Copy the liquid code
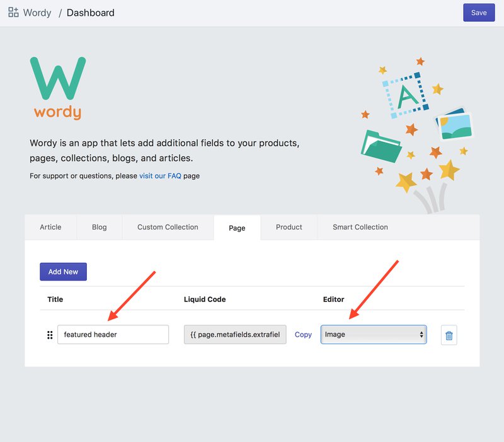The image size is (504, 442). tap(303, 335)
